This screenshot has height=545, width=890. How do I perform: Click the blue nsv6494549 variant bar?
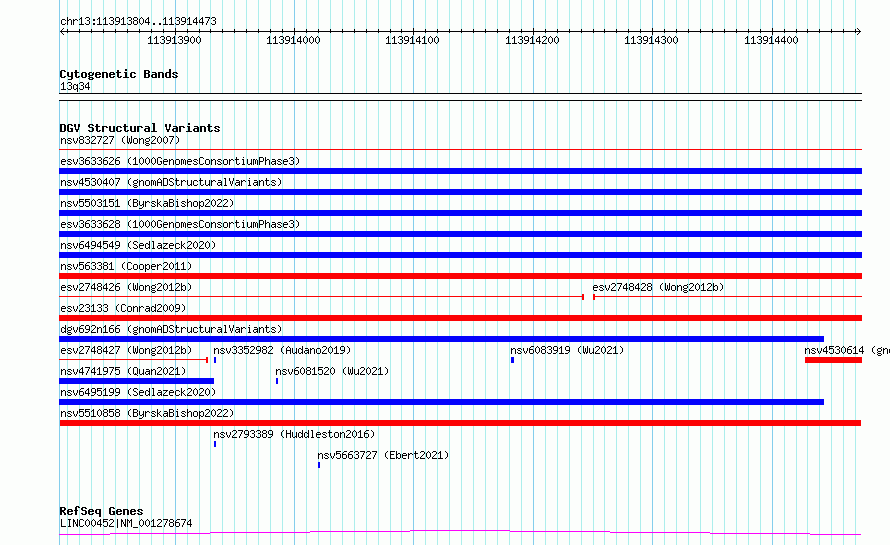pyautogui.click(x=460, y=255)
